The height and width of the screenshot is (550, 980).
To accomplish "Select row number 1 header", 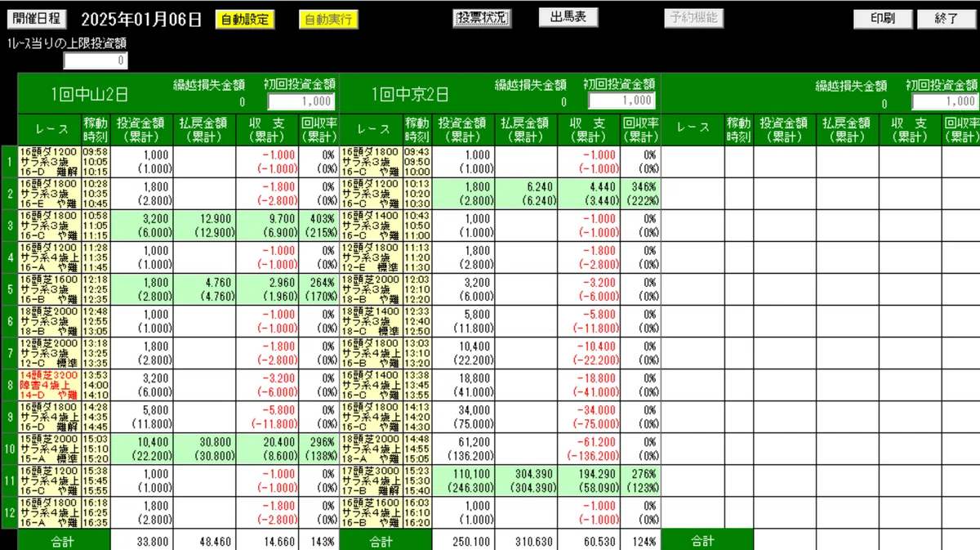I will [9, 162].
